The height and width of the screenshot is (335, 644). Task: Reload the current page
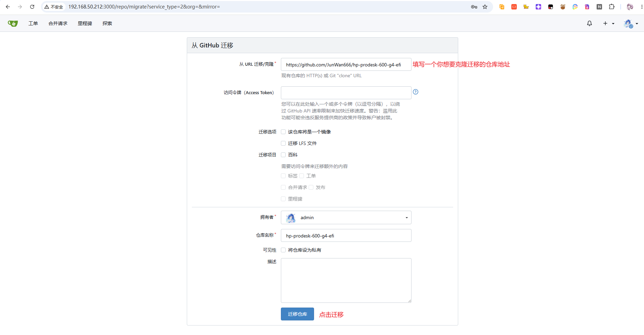tap(32, 7)
